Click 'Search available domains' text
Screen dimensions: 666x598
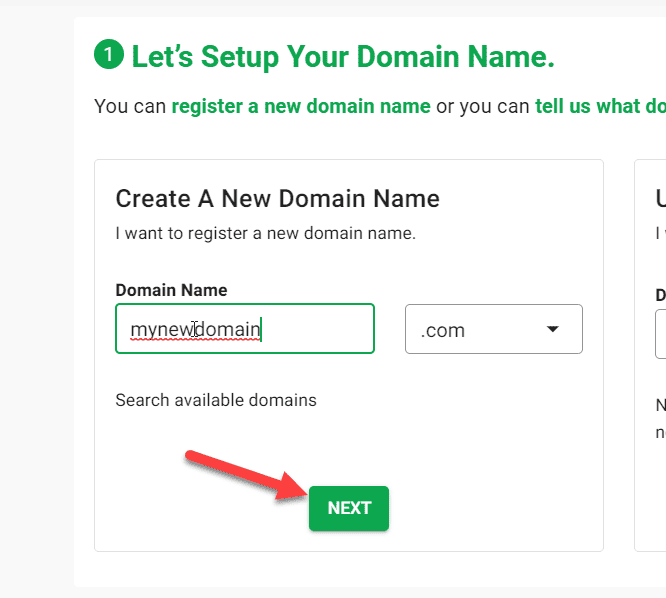216,400
